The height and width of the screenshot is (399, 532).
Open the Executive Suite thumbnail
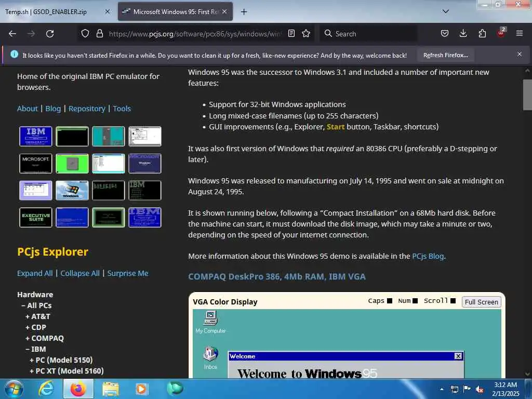(36, 217)
